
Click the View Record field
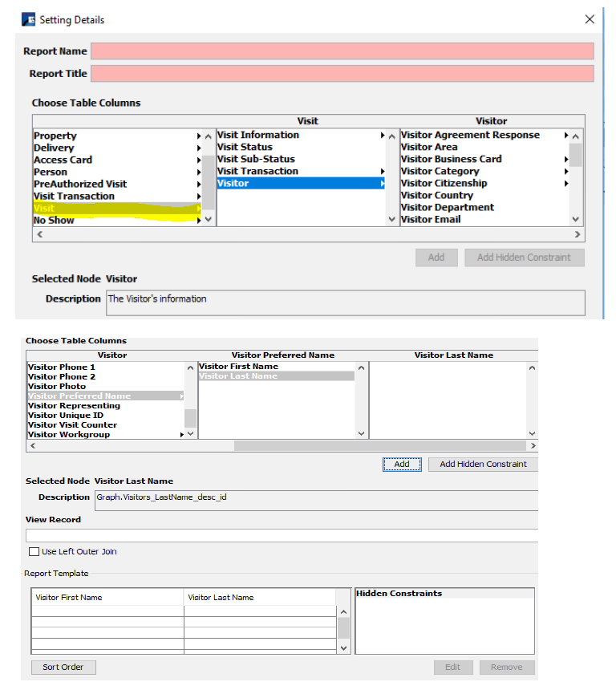coord(282,535)
